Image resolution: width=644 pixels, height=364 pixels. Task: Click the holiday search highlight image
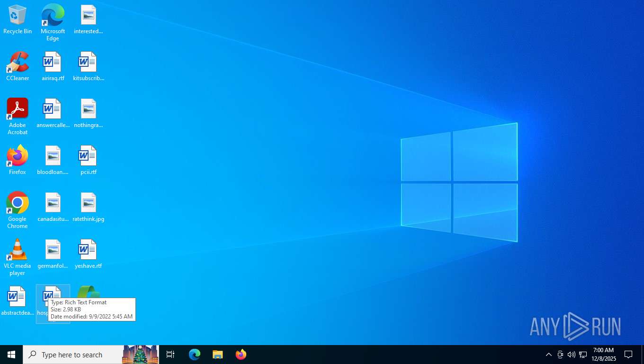(x=140, y=355)
